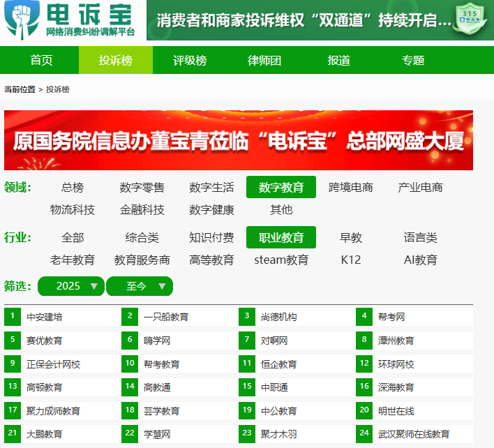The image size is (494, 448).
Task: Click the rank 24 green number badge
Action: pyautogui.click(x=364, y=434)
